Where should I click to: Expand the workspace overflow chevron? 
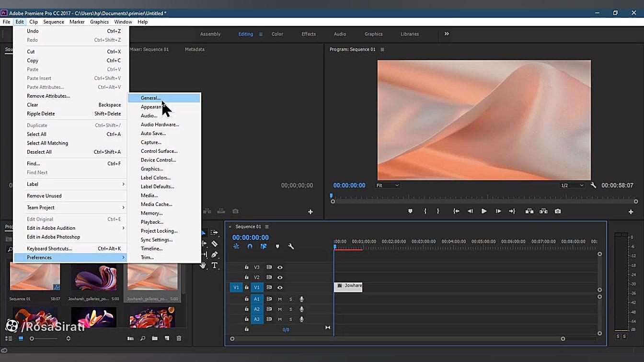click(x=447, y=34)
